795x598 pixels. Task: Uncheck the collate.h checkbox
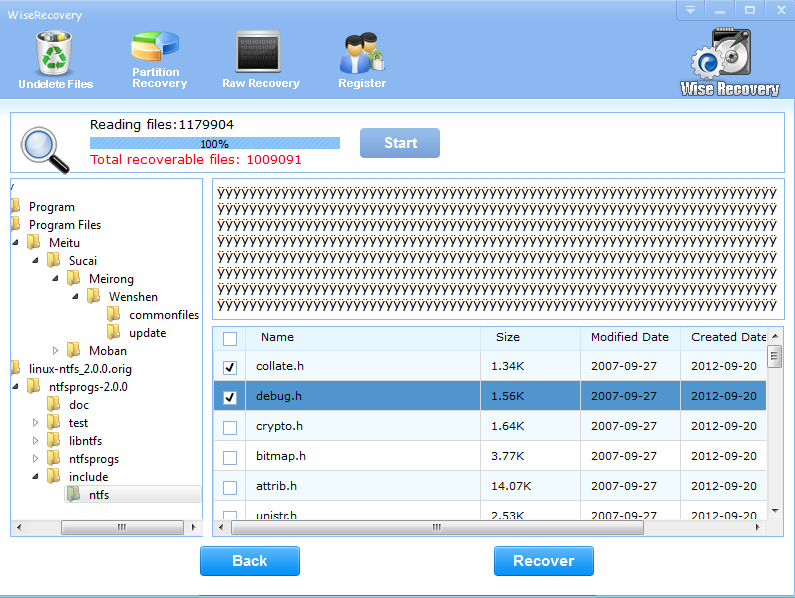[x=230, y=367]
